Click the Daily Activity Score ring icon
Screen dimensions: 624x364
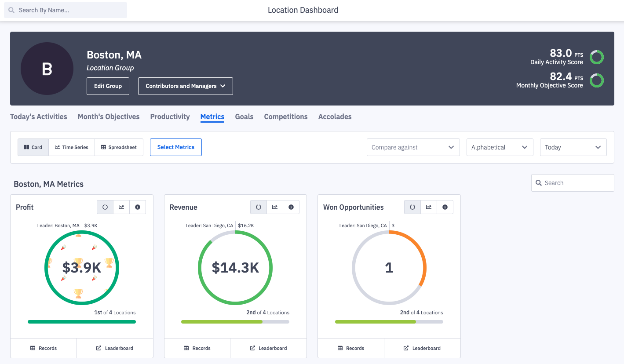597,57
